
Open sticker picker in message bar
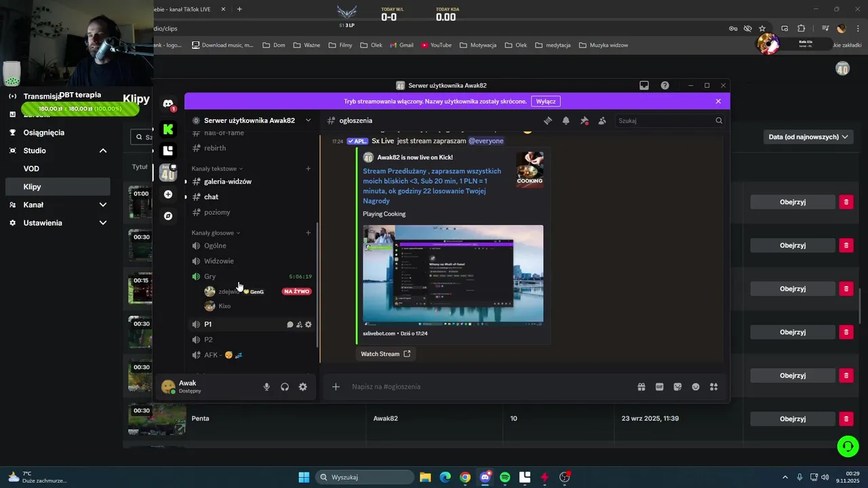coord(677,387)
